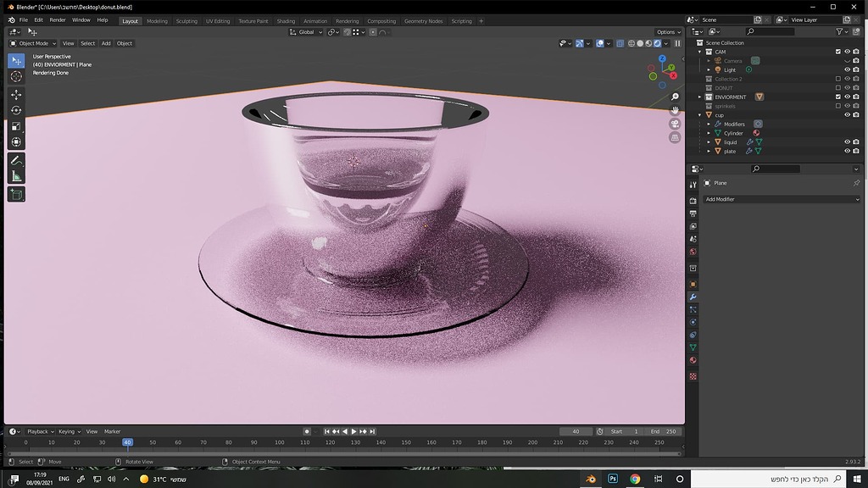
Task: Open the Object Data green triangle tab
Action: pyautogui.click(x=693, y=347)
